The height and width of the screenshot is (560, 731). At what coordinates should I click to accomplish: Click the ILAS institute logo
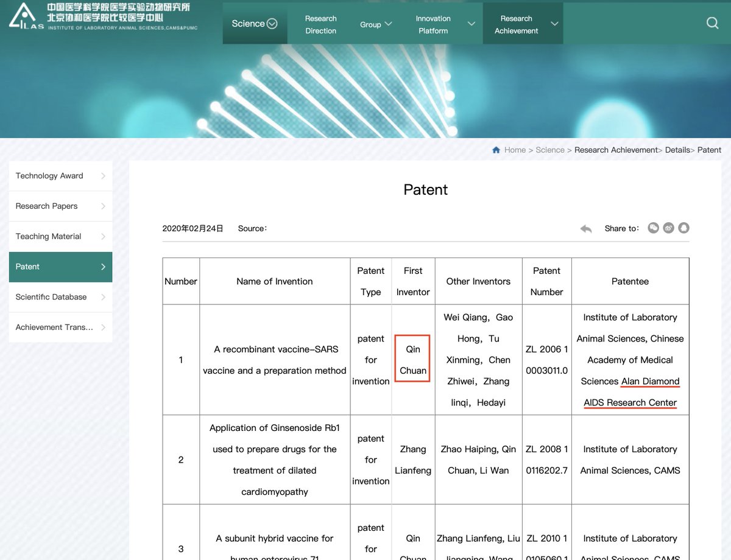[x=102, y=16]
